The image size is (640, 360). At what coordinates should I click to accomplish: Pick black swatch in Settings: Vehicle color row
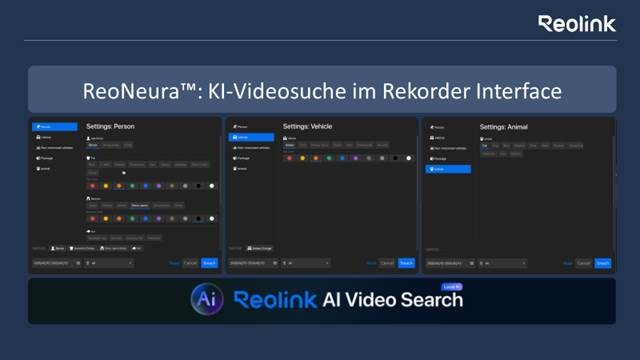[x=395, y=158]
